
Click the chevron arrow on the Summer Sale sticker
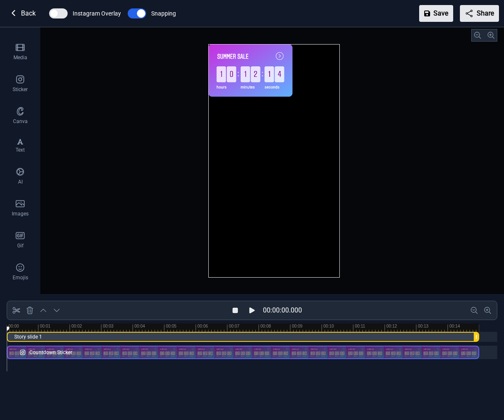click(280, 56)
